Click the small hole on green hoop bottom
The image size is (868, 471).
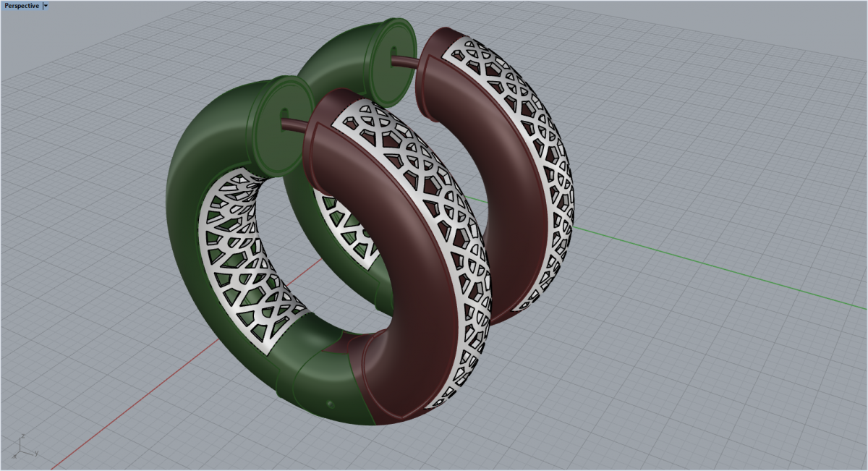pos(332,404)
